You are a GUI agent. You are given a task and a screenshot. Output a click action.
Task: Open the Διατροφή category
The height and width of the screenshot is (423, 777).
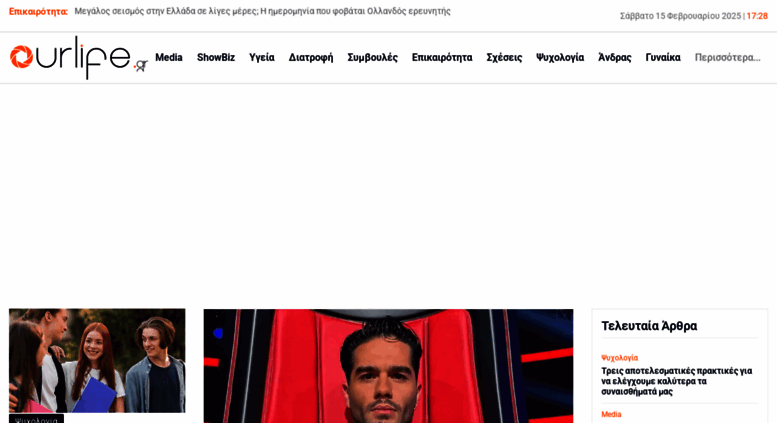pyautogui.click(x=311, y=57)
